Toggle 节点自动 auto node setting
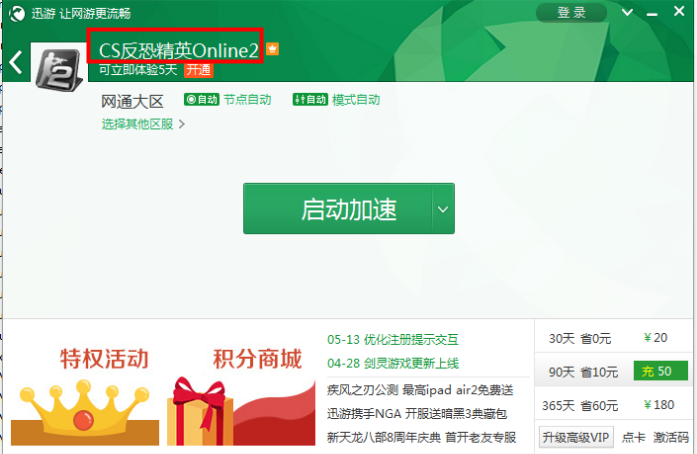This screenshot has height=454, width=697. [228, 100]
